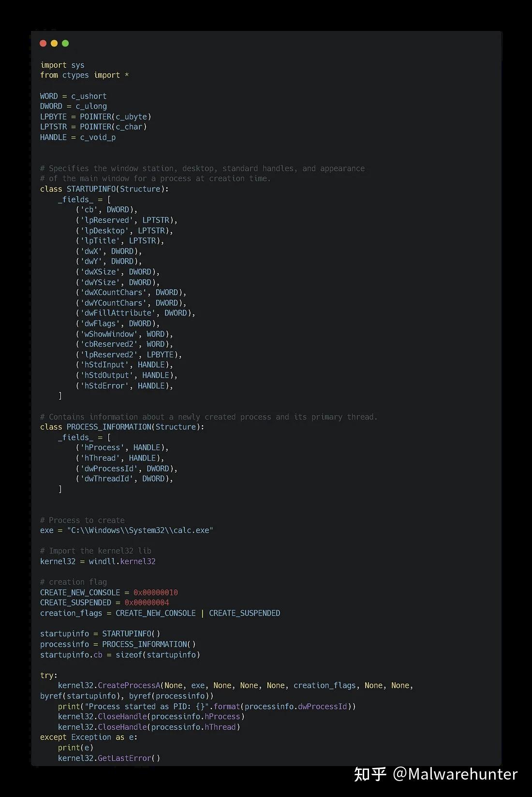This screenshot has width=532, height=797.
Task: Click the class PROCESS_INFORMATION definition line
Action: pyautogui.click(x=122, y=427)
